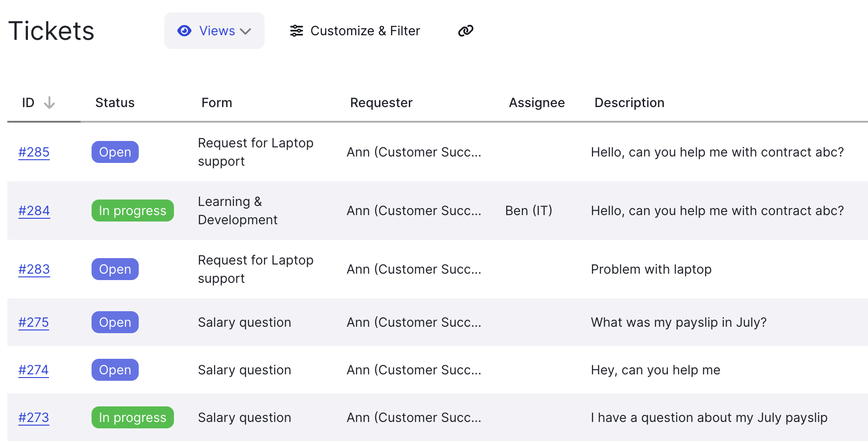Image resolution: width=868 pixels, height=443 pixels.
Task: Expand the Views dropdown chevron
Action: [x=246, y=31]
